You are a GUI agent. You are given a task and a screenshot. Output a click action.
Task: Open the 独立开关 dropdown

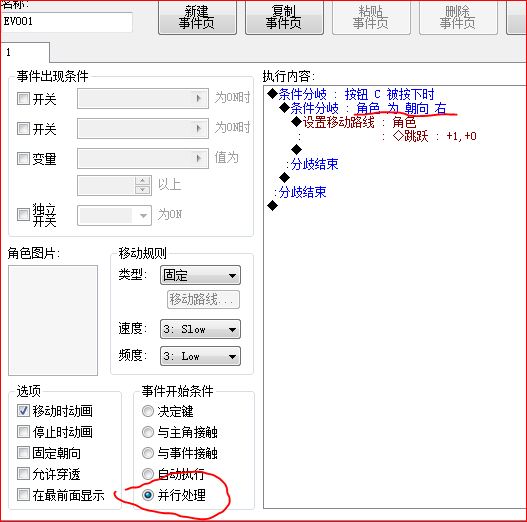[x=114, y=215]
